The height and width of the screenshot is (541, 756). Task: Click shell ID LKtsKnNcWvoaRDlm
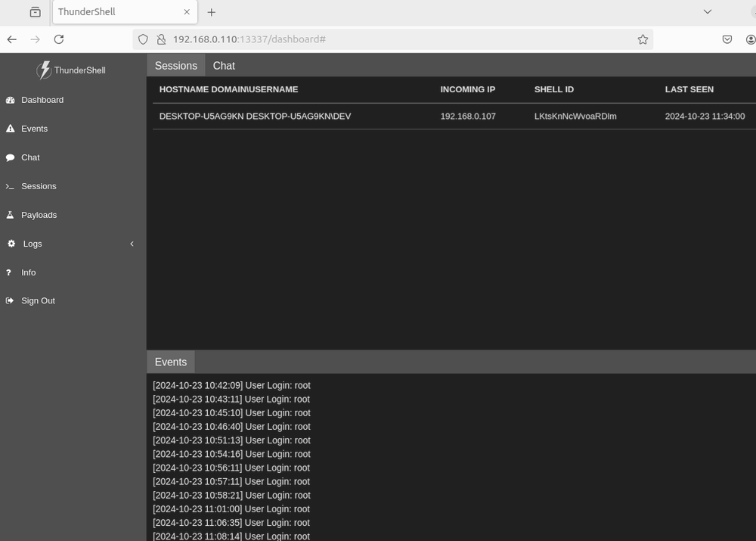[x=575, y=117]
